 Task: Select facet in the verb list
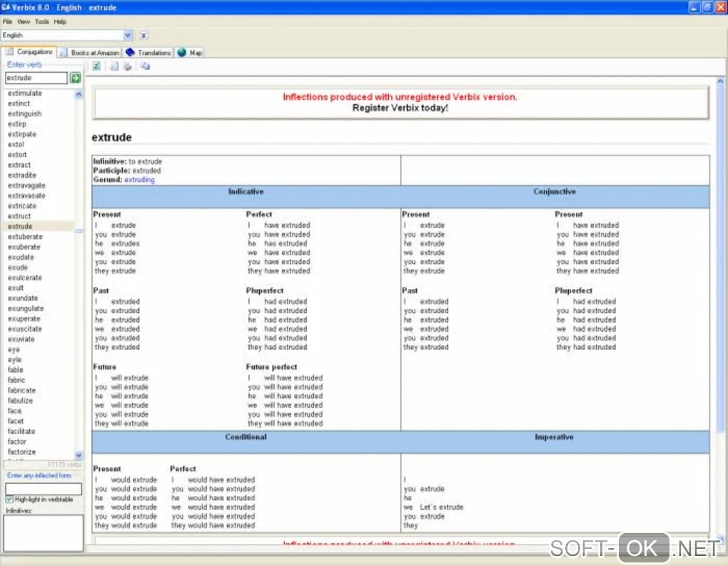[15, 421]
